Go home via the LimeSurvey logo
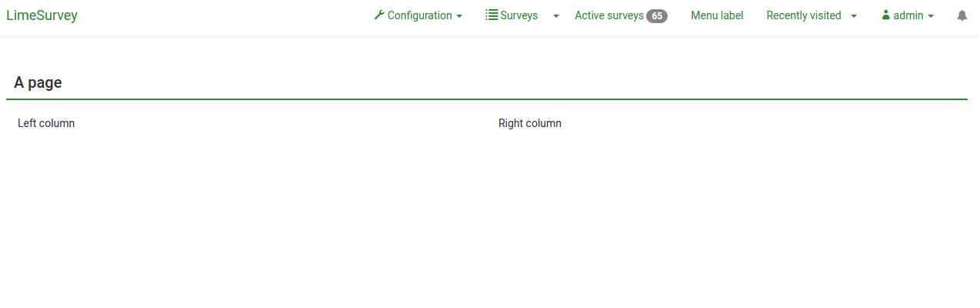The width and height of the screenshot is (980, 308). [42, 15]
